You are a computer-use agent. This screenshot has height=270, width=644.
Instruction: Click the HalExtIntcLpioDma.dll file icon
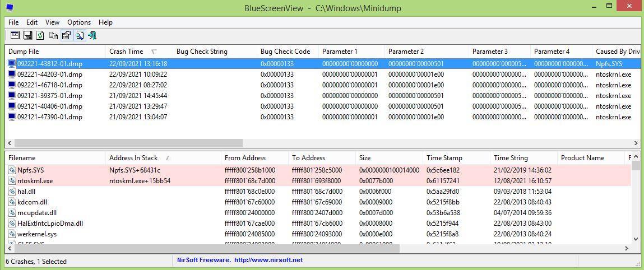point(12,223)
